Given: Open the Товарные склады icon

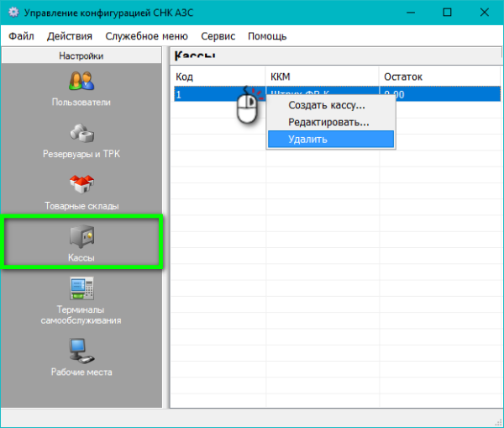Looking at the screenshot, I should coord(81,185).
